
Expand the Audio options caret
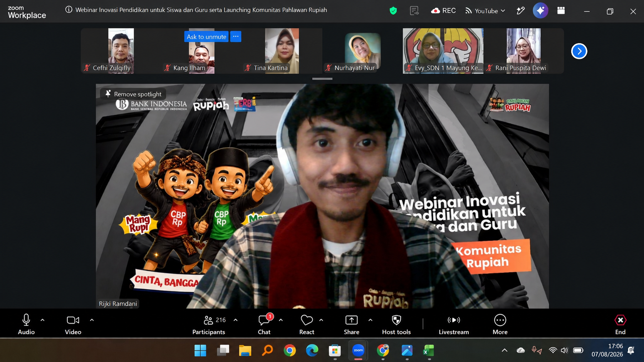pos(42,320)
